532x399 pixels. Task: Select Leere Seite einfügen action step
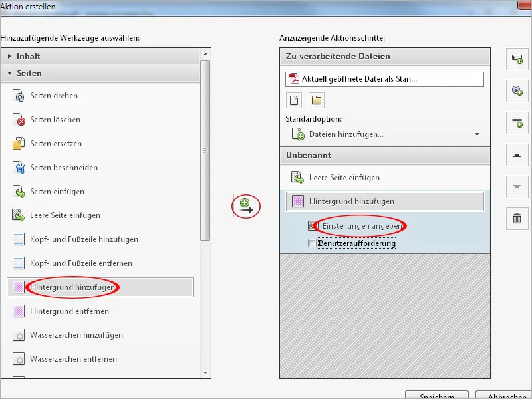click(385, 178)
